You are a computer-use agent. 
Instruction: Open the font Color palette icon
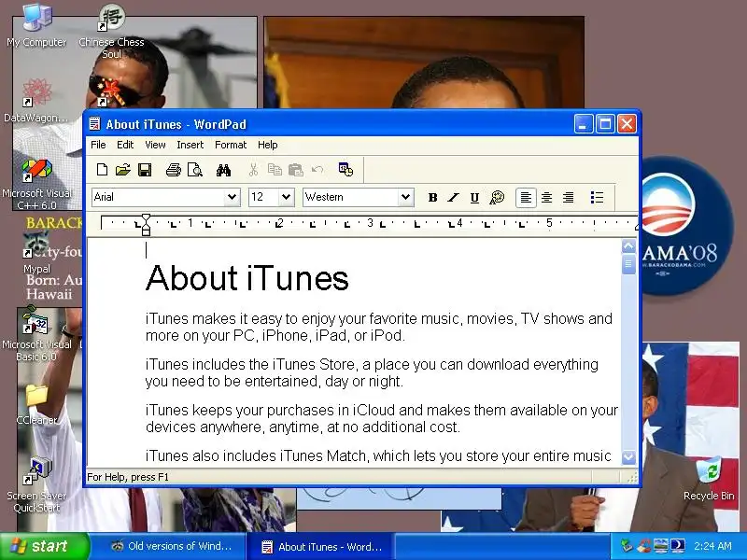pyautogui.click(x=497, y=197)
